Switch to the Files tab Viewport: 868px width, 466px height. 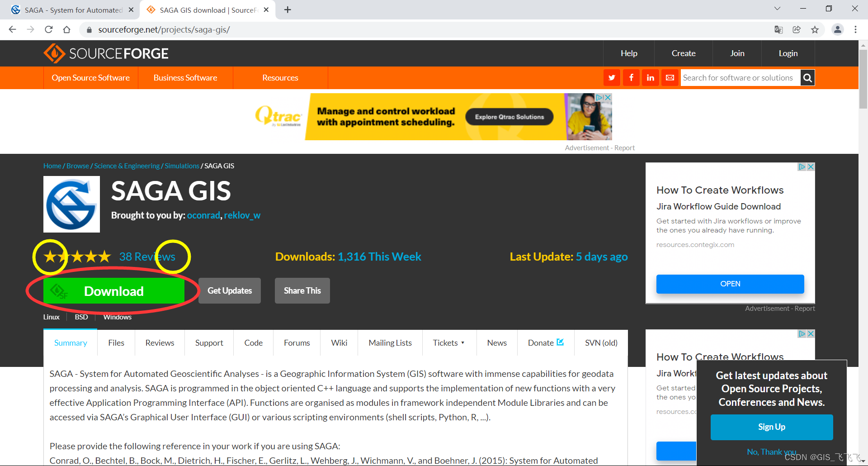pyautogui.click(x=116, y=343)
